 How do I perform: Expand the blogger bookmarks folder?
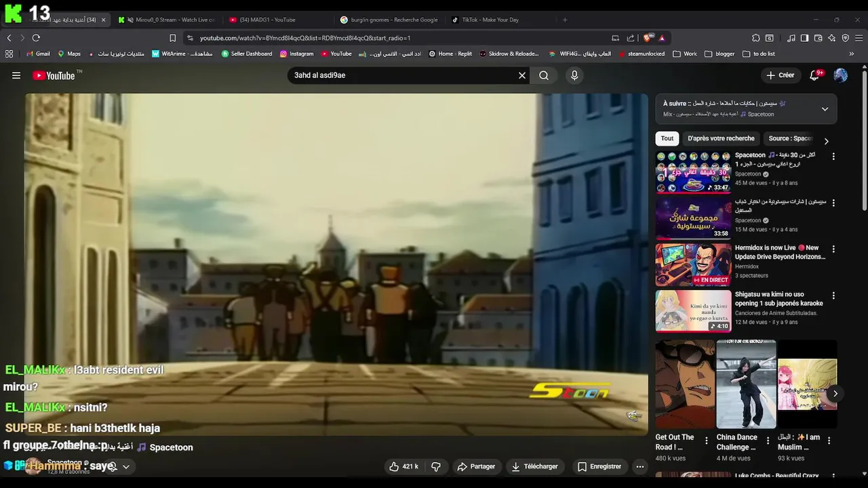[719, 54]
